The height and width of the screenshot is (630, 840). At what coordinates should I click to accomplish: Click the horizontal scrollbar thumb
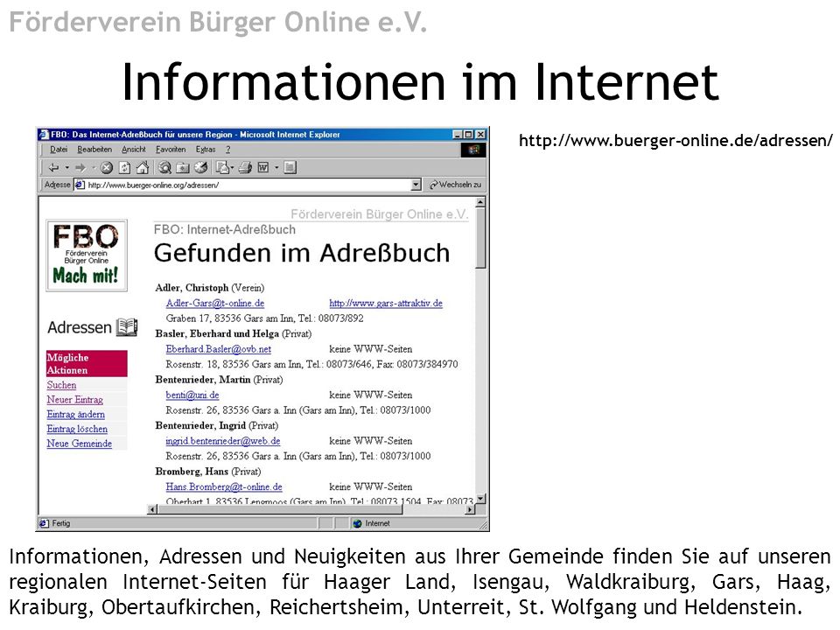point(280,509)
